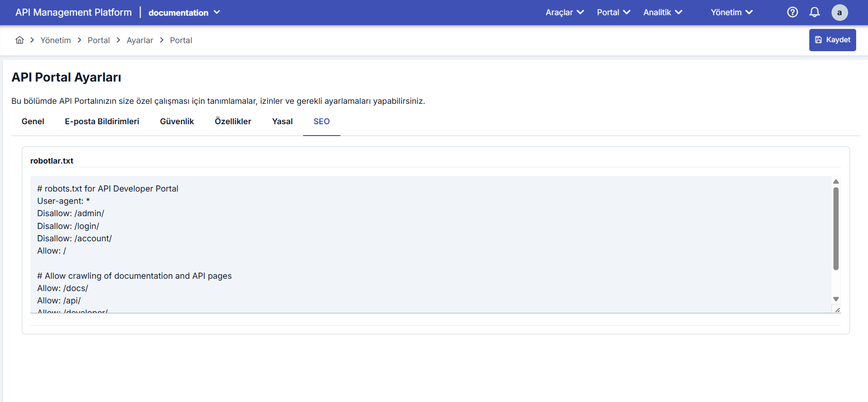Click the Kaydet save button

(x=832, y=40)
